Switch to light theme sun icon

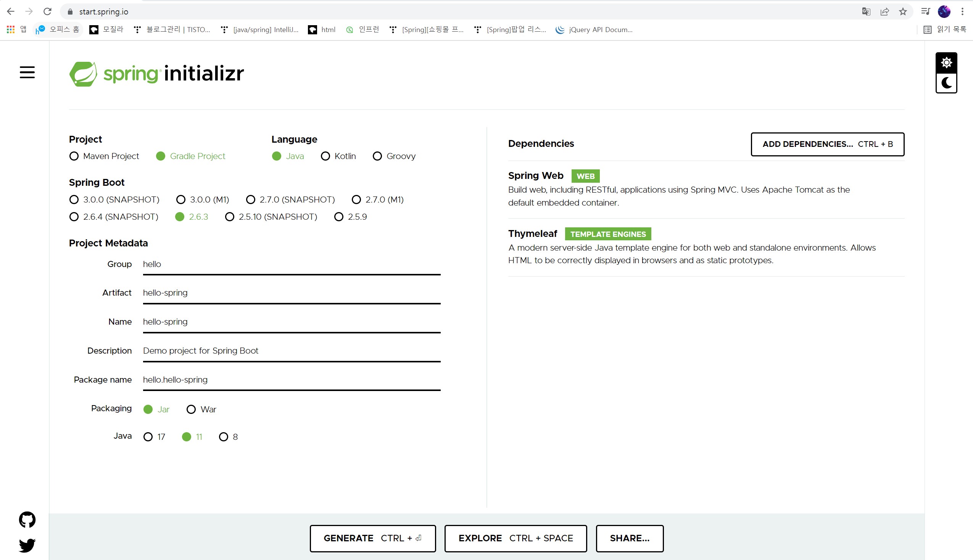(x=946, y=62)
